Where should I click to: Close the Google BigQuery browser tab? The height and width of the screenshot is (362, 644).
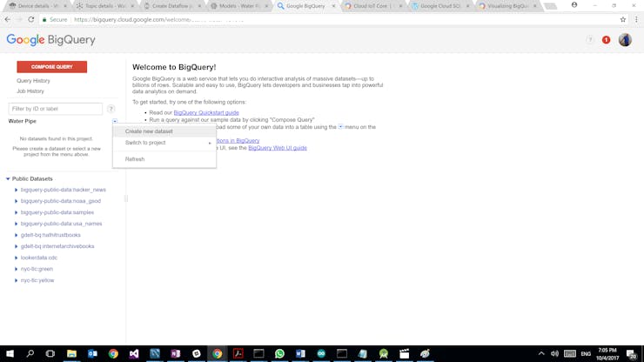(x=333, y=6)
